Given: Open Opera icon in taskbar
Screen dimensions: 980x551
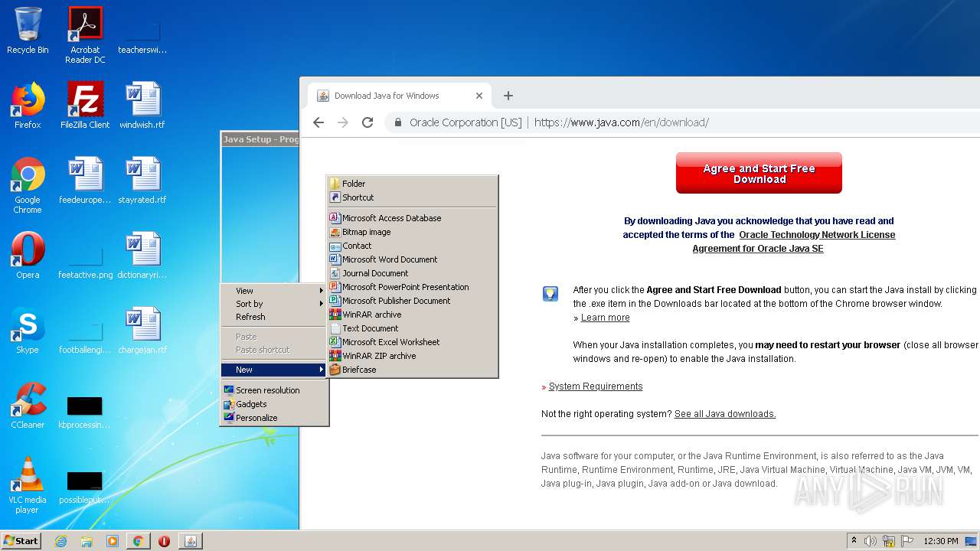Looking at the screenshot, I should click(164, 541).
